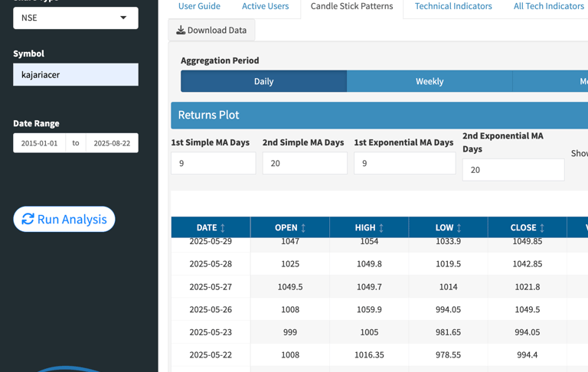588x372 pixels.
Task: Click the 2025-08-22 end date field
Action: coord(112,143)
